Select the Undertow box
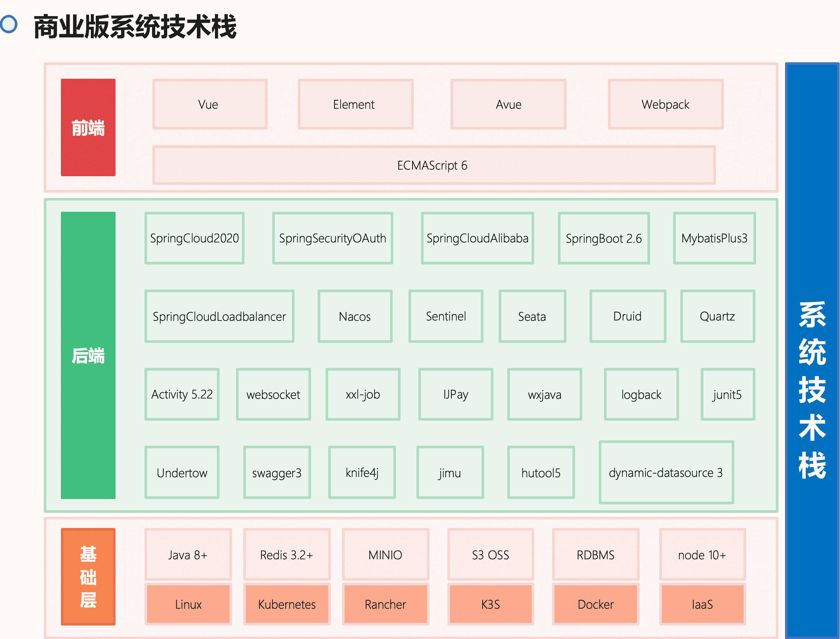Image resolution: width=840 pixels, height=639 pixels. (182, 472)
